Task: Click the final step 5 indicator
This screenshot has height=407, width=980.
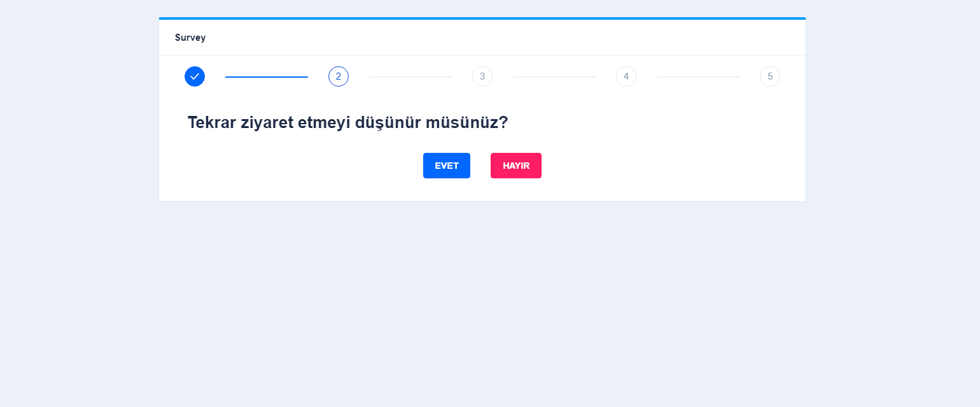Action: pyautogui.click(x=770, y=76)
